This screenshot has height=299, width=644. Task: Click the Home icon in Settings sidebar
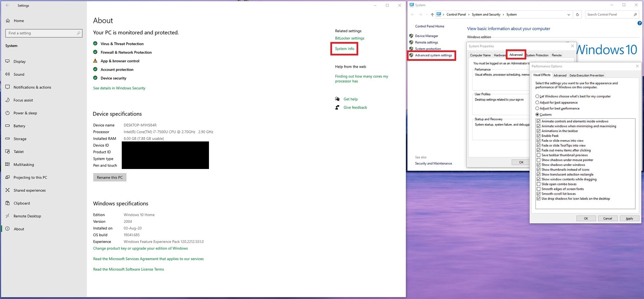8,21
